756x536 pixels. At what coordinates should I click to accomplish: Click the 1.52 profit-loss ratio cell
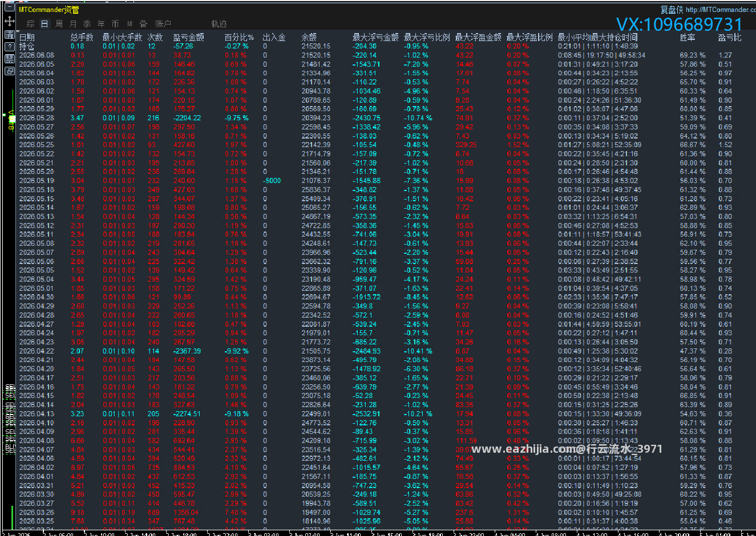pyautogui.click(x=725, y=145)
